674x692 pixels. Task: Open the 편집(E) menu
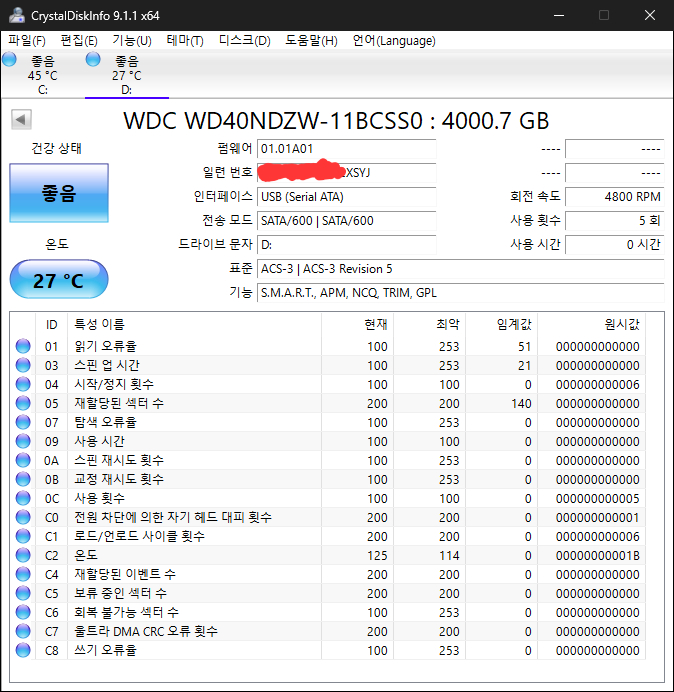[x=79, y=41]
